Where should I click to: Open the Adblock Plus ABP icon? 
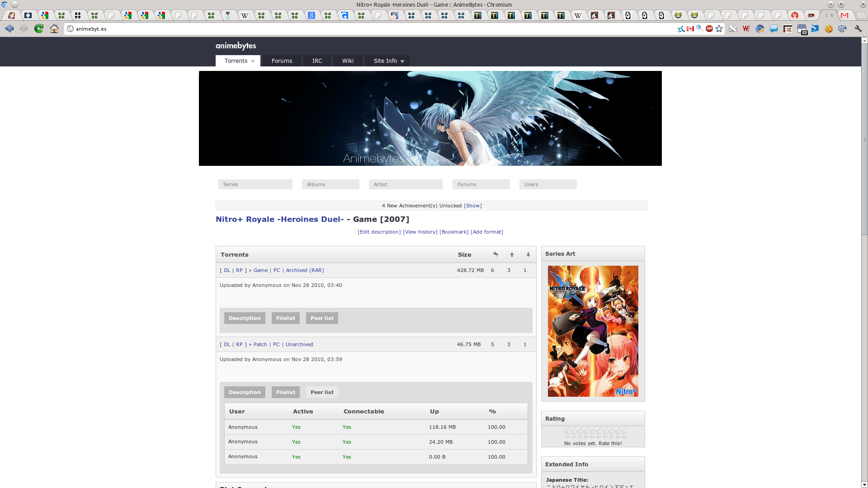tap(709, 29)
